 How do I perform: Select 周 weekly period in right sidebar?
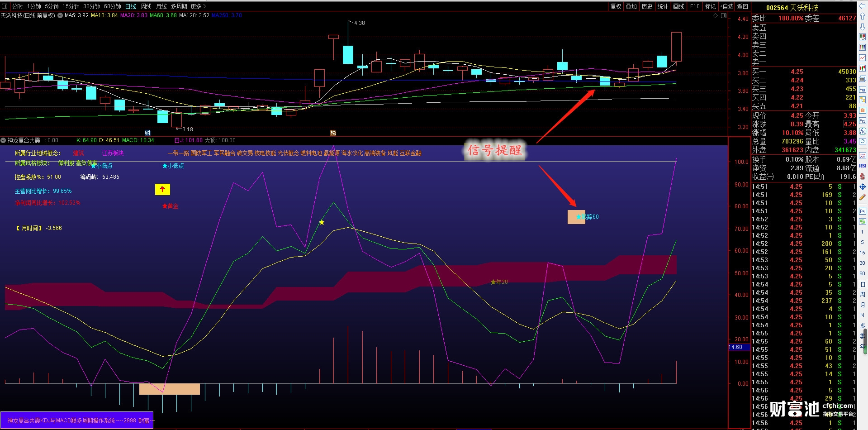point(862,294)
